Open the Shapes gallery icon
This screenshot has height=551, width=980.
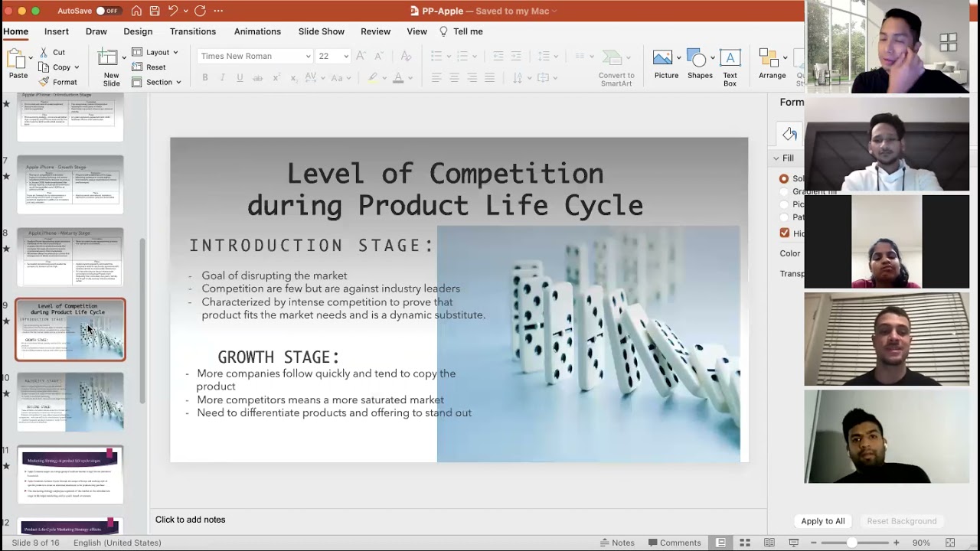[697, 57]
